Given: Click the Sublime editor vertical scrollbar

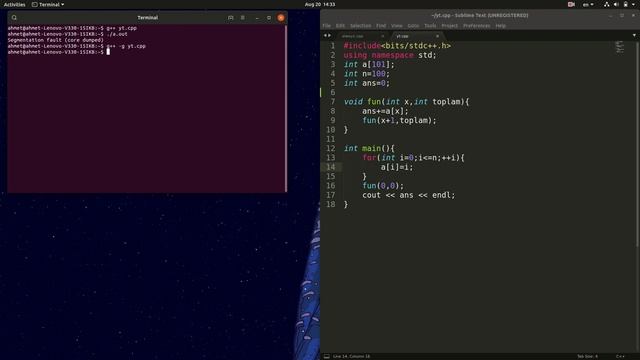Looking at the screenshot, I should [638, 144].
